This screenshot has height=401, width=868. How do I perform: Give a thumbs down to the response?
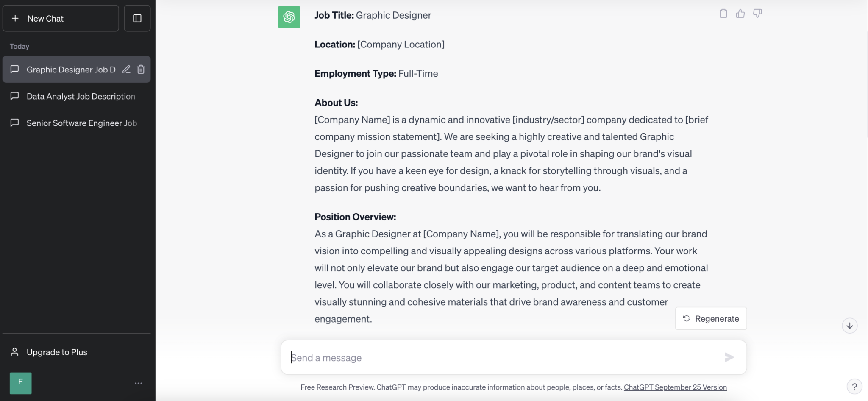tap(758, 13)
